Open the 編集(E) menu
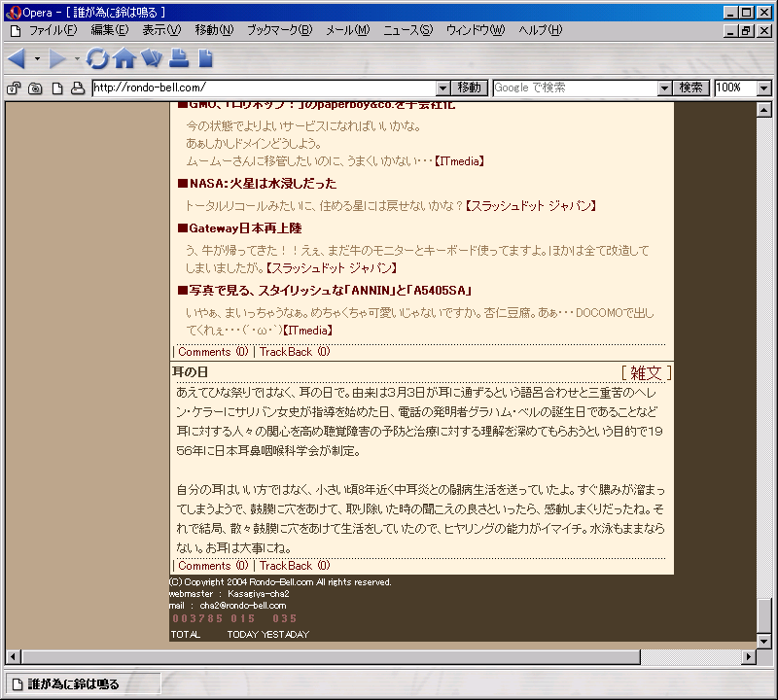 tap(110, 30)
